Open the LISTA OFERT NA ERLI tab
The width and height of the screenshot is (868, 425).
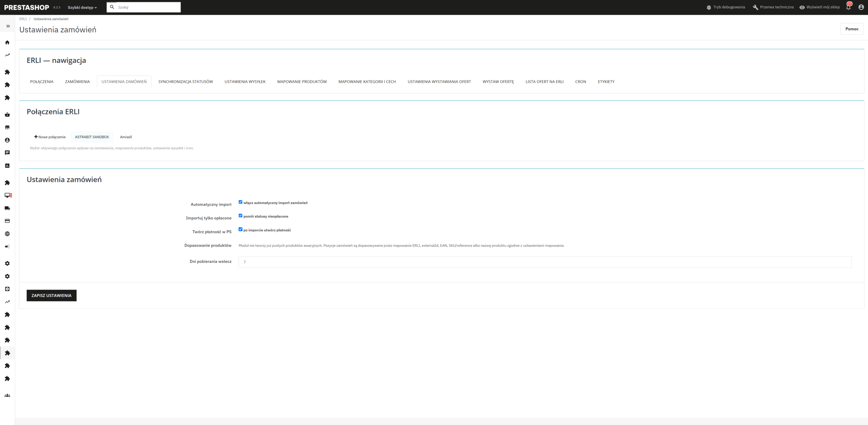tap(545, 82)
